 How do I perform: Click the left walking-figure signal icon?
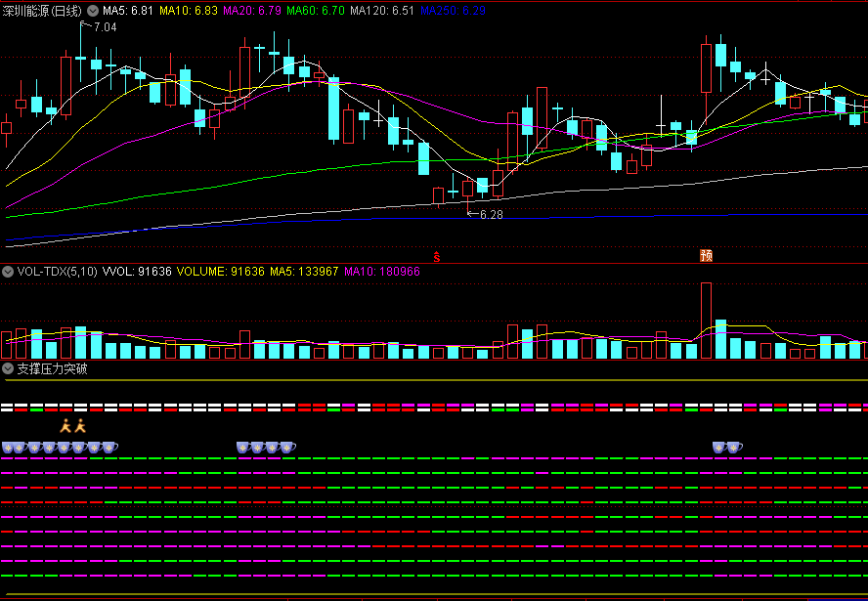click(65, 426)
